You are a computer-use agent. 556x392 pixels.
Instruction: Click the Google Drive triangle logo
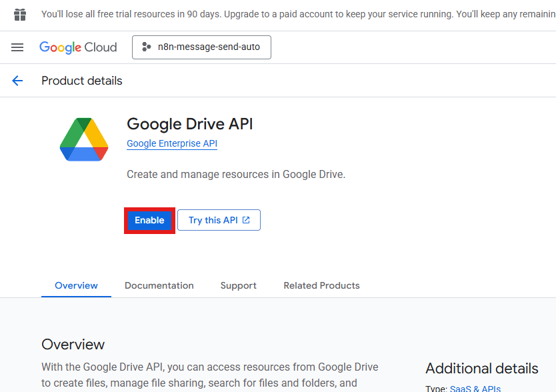pos(84,139)
